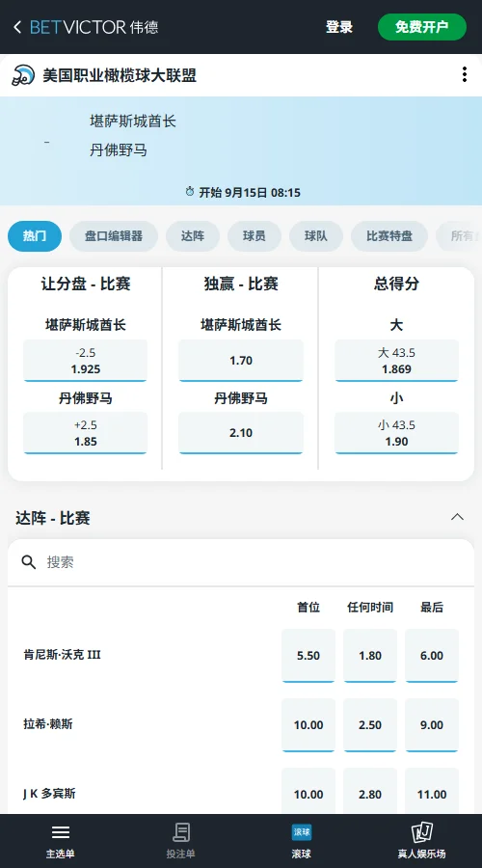Click the American football helmet league icon
482x868 pixels.
point(23,74)
